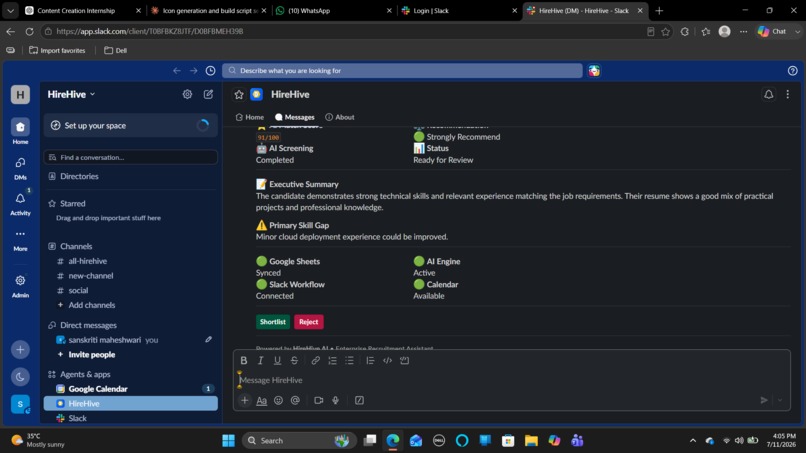The image size is (806, 453).
Task: Toggle underline formatting in composer
Action: pos(277,360)
